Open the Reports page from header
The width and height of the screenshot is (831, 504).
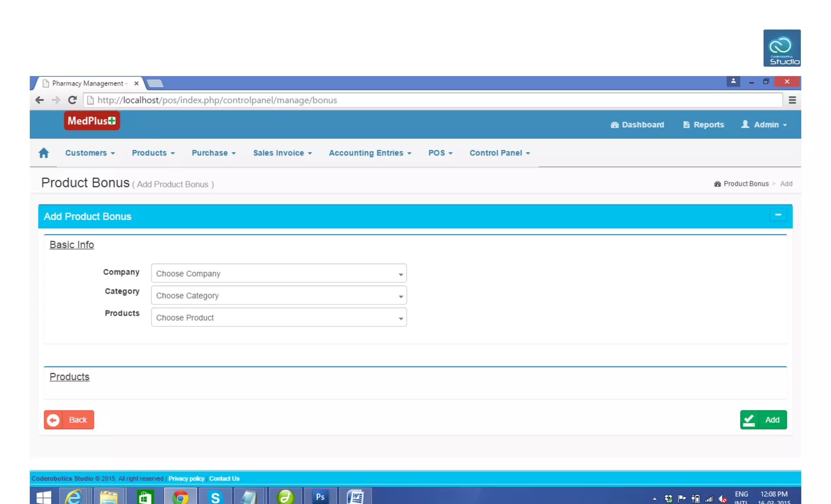click(x=703, y=124)
